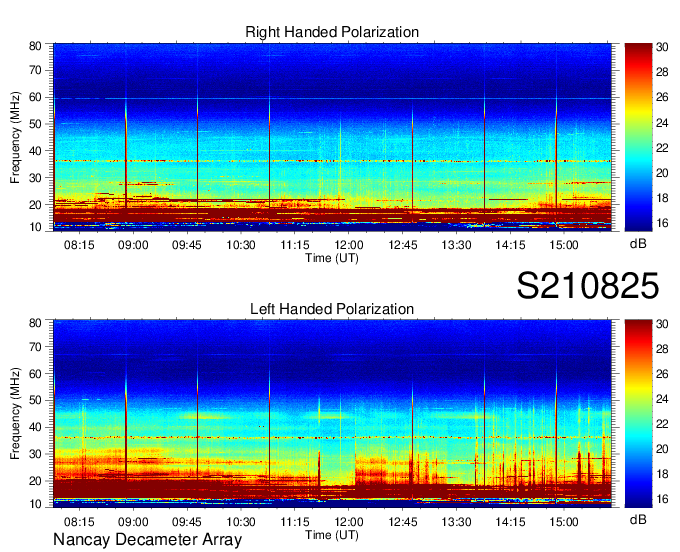Image resolution: width=680 pixels, height=552 pixels.
Task: Click 'Frequency (MHz)' axis label of Left Handed plot
Action: click(15, 414)
